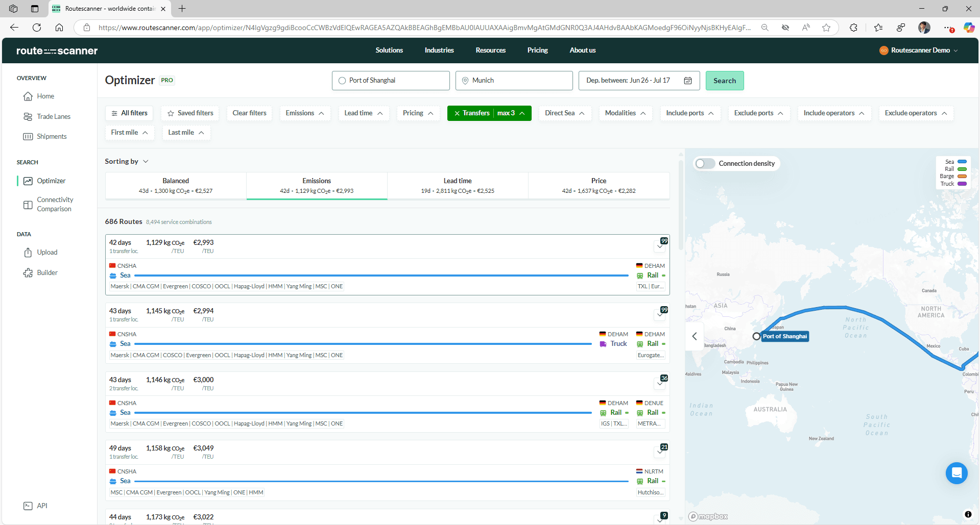Edit the Munich destination field
This screenshot has height=525, width=980.
point(514,81)
